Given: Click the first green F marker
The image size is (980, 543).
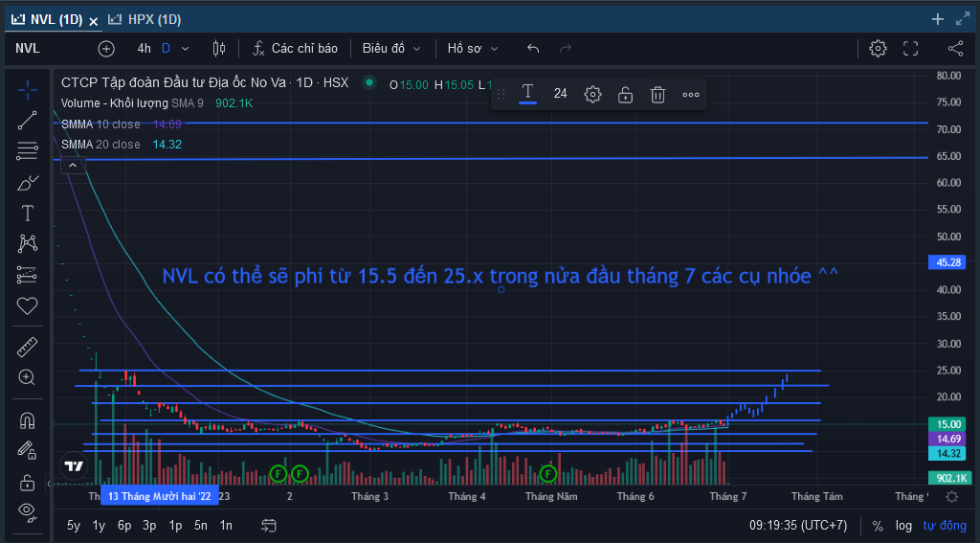Looking at the screenshot, I should coord(278,474).
